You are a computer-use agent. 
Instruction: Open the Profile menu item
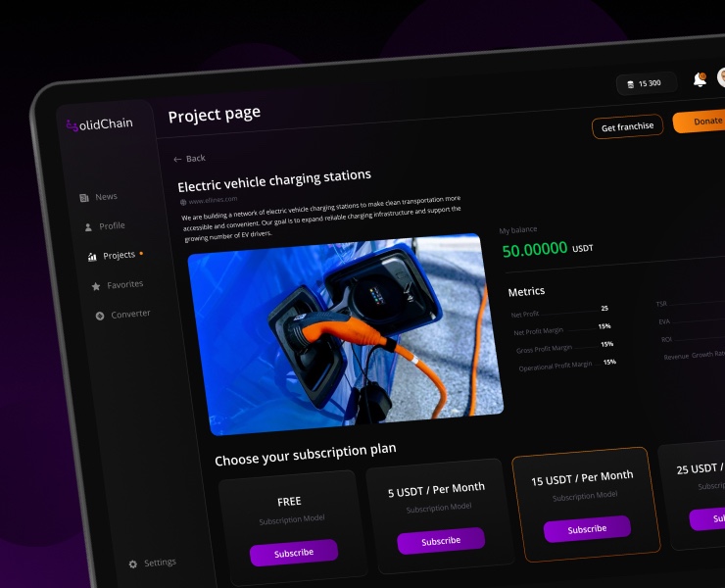click(105, 226)
